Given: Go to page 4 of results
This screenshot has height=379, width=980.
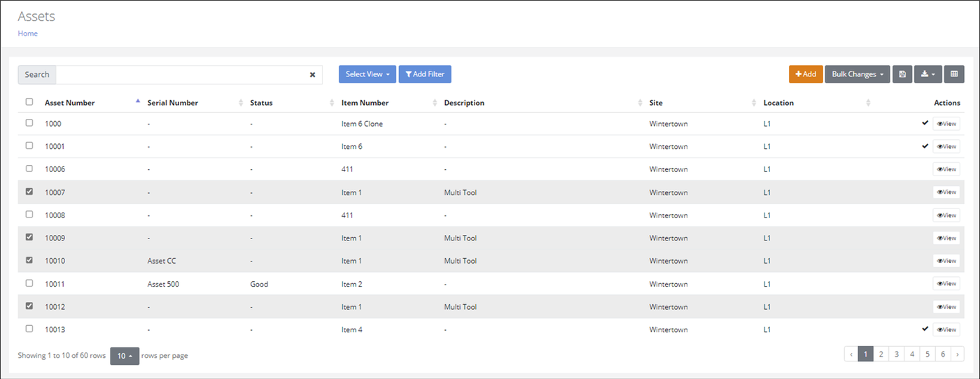Looking at the screenshot, I should pos(912,355).
